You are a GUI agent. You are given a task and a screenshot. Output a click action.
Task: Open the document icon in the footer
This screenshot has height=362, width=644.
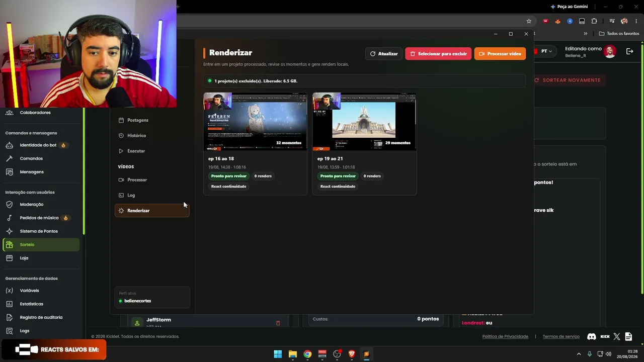pos(628,337)
